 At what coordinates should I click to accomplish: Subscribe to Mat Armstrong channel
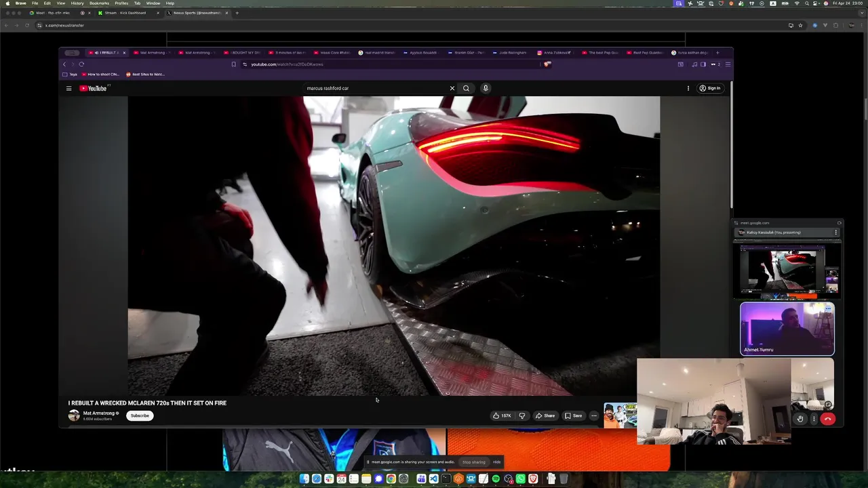pos(140,415)
